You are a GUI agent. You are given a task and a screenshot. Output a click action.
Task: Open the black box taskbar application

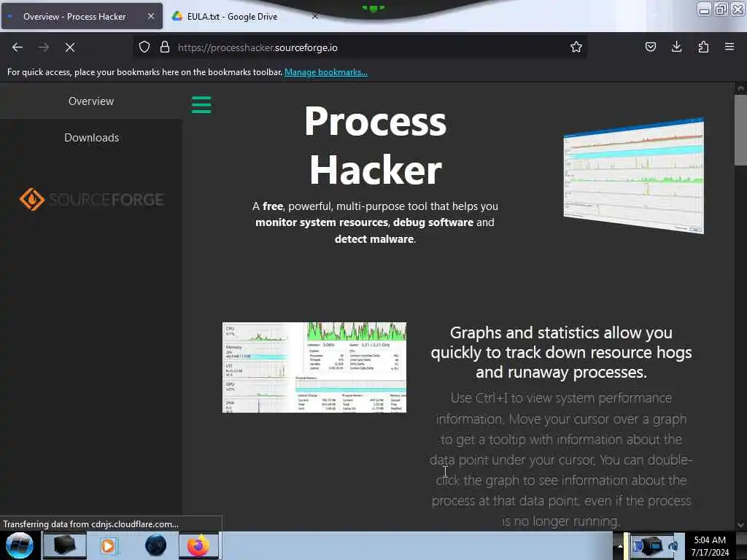65,545
